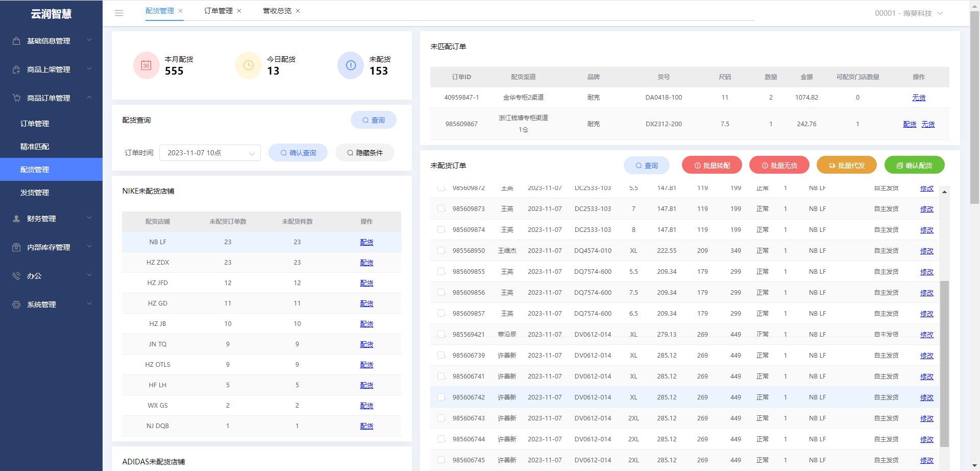
Task: Close the 营收总览 tab
Action: (298, 11)
